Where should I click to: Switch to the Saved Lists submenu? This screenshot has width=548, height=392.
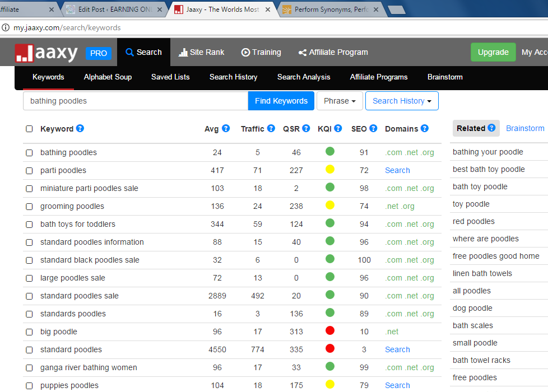click(x=170, y=77)
